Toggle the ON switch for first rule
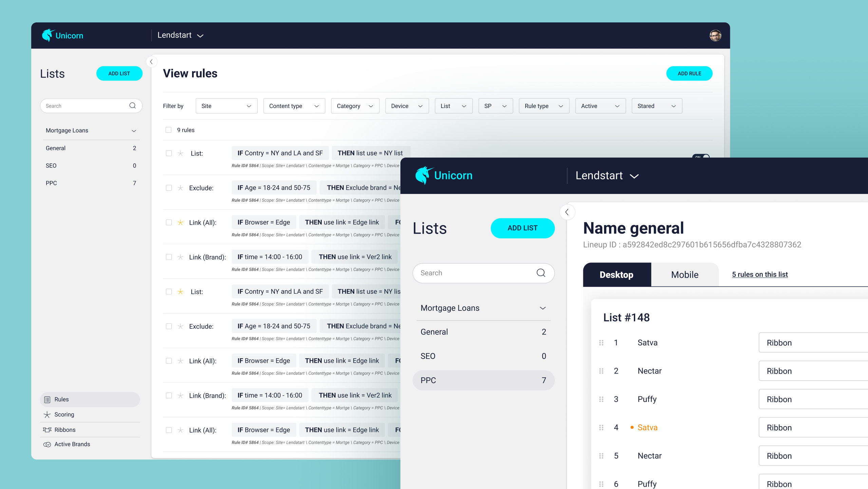Viewport: 868px width, 489px height. tap(701, 157)
